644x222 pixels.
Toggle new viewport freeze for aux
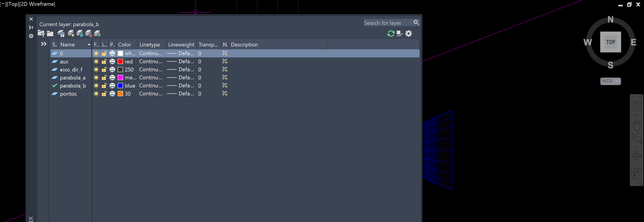click(x=225, y=61)
